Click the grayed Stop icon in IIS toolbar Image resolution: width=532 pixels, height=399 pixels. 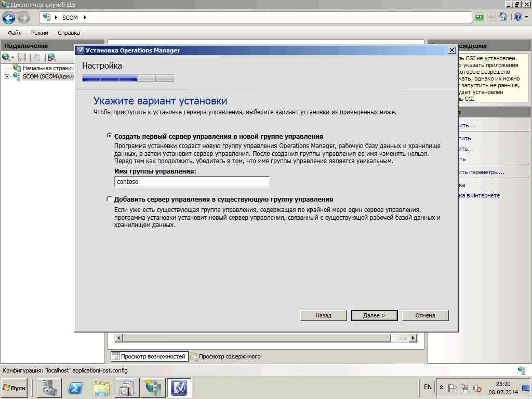(491, 17)
